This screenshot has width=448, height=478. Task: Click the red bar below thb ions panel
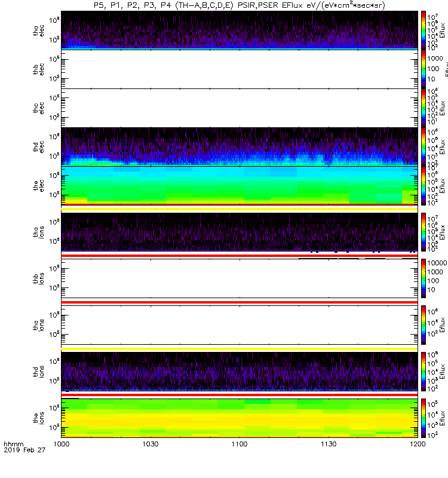[240, 302]
